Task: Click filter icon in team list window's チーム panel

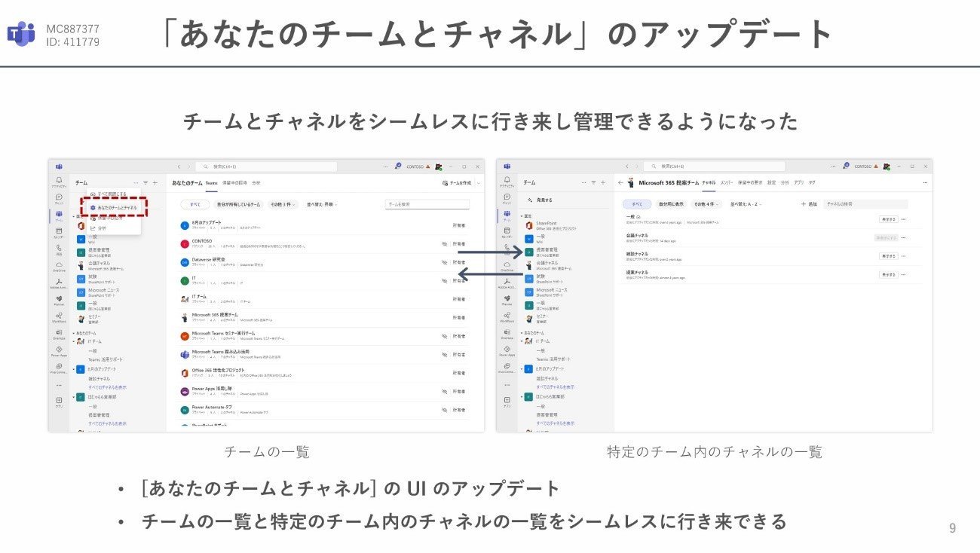Action: (145, 182)
